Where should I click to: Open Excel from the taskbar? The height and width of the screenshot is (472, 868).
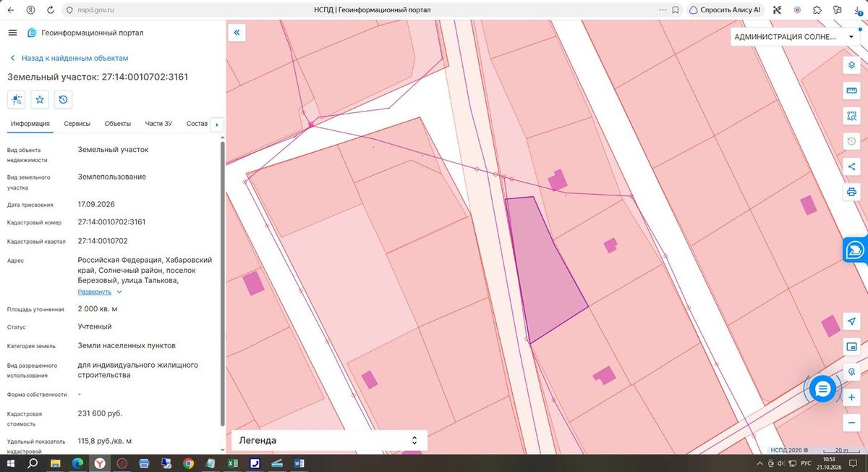(233, 463)
